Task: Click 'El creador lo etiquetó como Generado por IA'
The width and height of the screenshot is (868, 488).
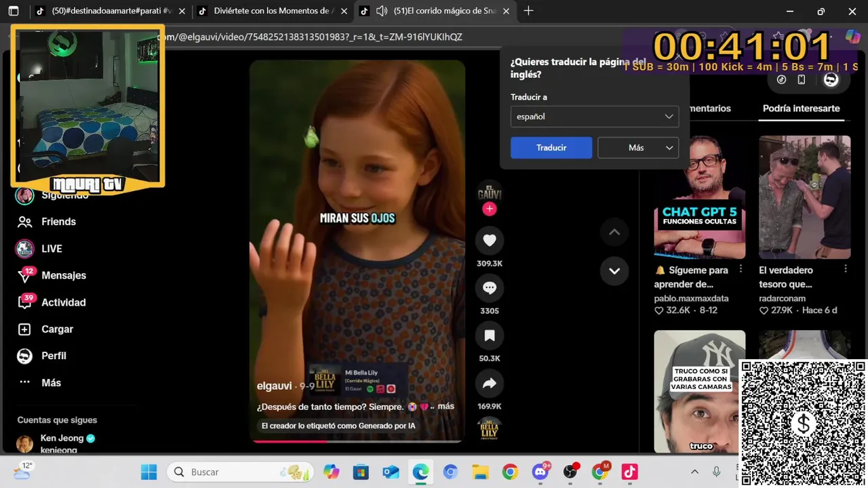Action: [x=338, y=426]
